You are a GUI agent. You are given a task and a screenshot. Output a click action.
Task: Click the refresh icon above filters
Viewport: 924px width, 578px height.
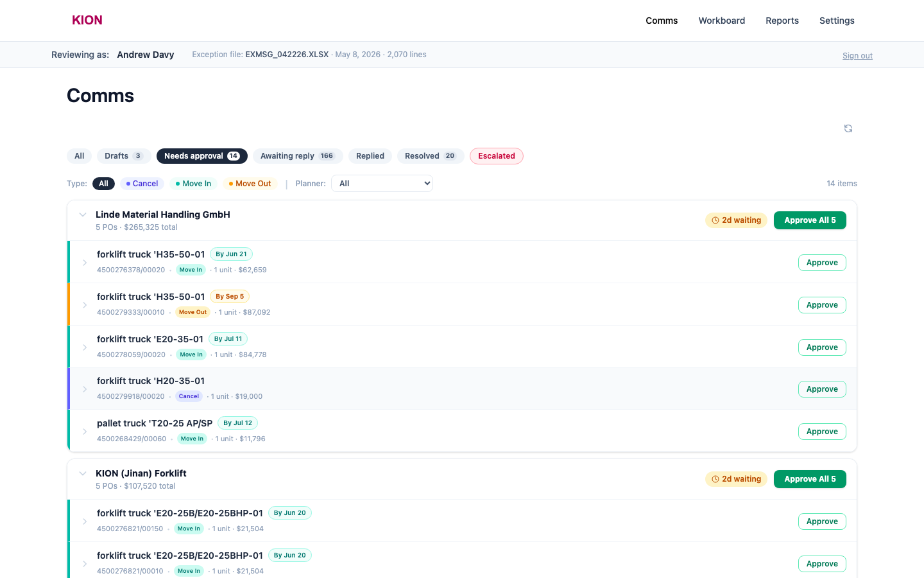pos(848,128)
